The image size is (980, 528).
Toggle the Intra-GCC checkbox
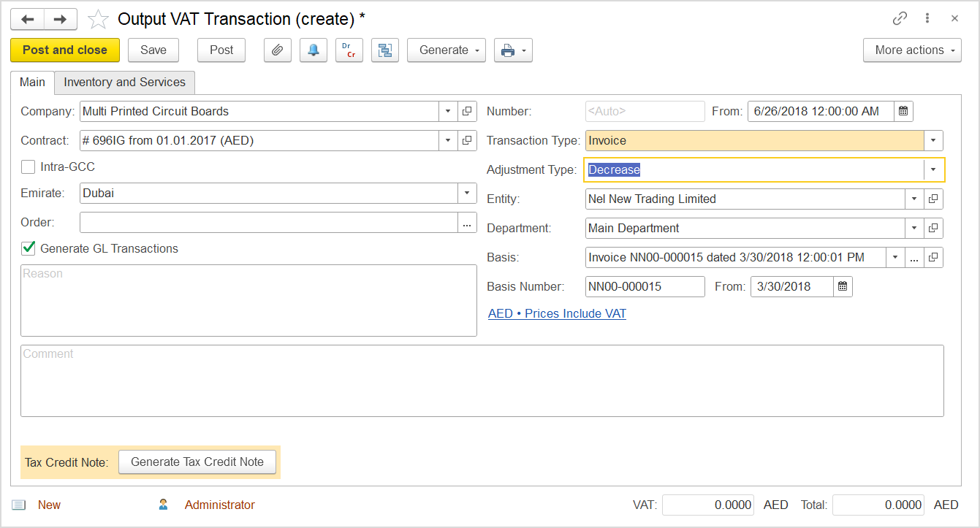coord(29,167)
